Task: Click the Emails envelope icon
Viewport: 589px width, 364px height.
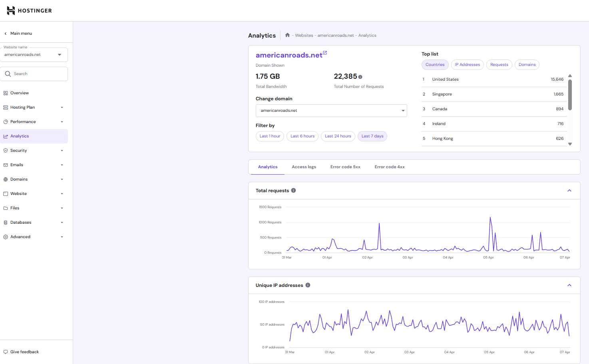Action: (x=6, y=165)
